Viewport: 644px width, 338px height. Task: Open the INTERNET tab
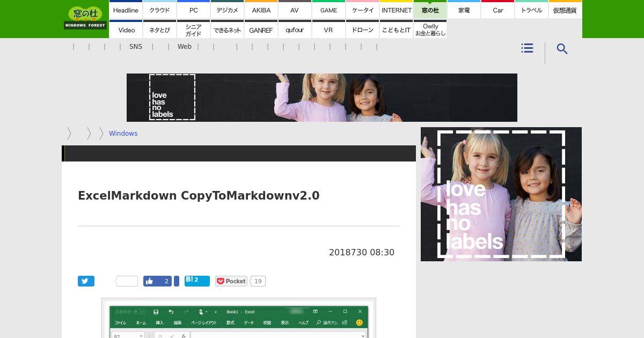tap(396, 10)
